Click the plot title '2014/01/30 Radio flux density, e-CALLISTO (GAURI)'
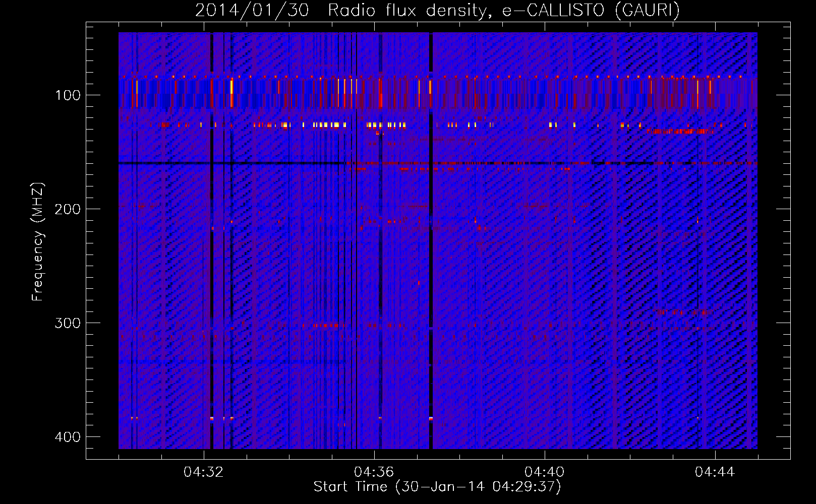This screenshot has height=504, width=816. pos(437,10)
